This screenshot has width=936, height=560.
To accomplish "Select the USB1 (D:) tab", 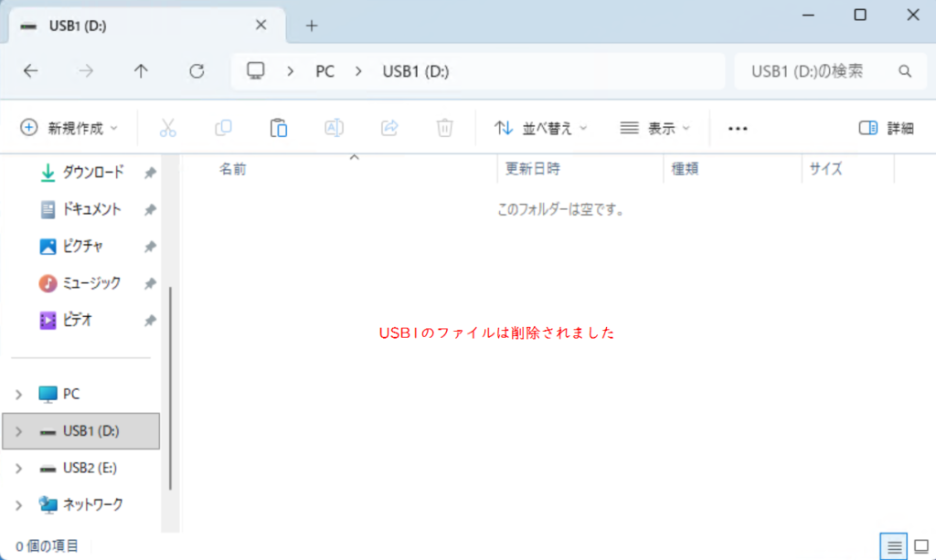I will coord(137,26).
